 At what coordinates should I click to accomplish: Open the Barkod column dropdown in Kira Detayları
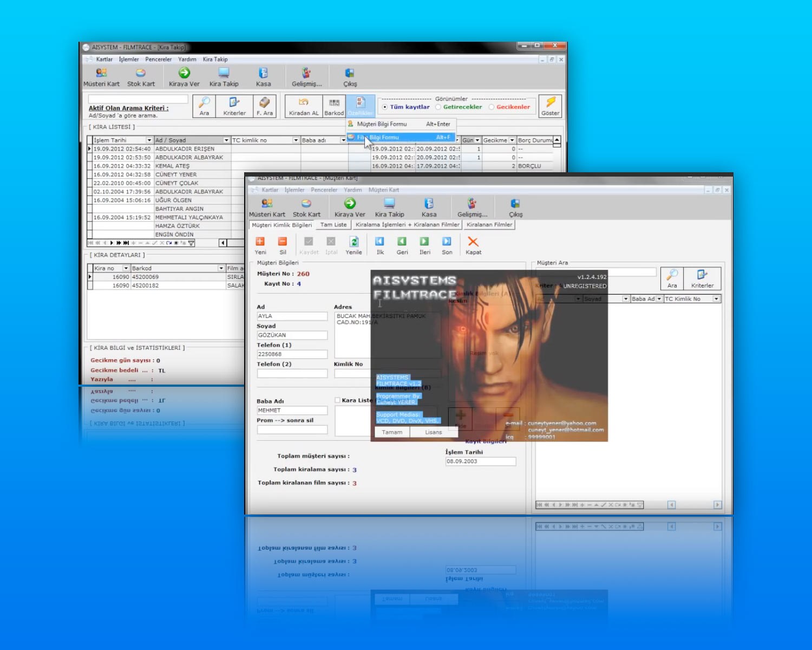coord(221,268)
